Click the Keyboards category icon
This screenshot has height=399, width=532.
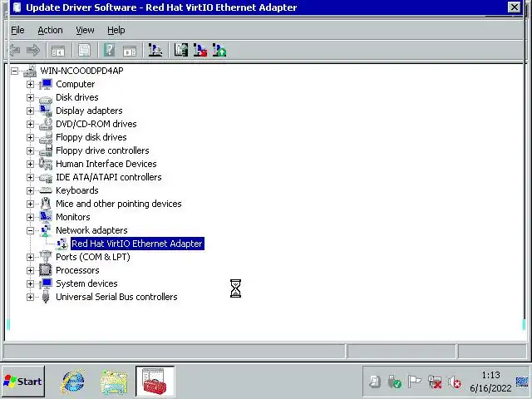[x=46, y=190]
